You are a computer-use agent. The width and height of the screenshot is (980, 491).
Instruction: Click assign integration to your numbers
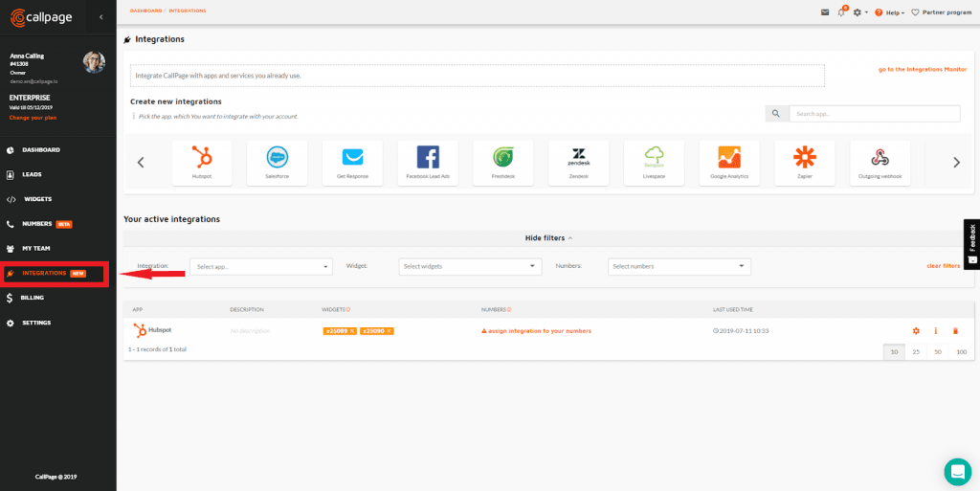[x=536, y=331]
